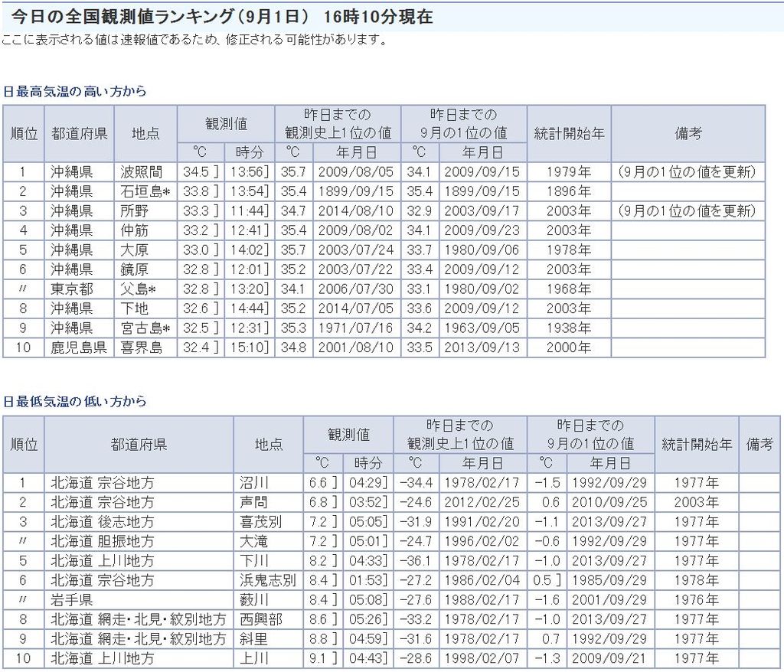Select the 日最高気温の高い方から section heading
This screenshot has height=672, width=784.
click(74, 91)
